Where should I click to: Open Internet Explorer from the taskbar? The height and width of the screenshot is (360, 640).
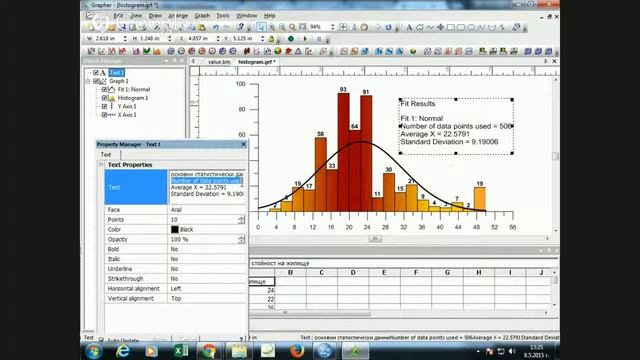[x=123, y=351]
